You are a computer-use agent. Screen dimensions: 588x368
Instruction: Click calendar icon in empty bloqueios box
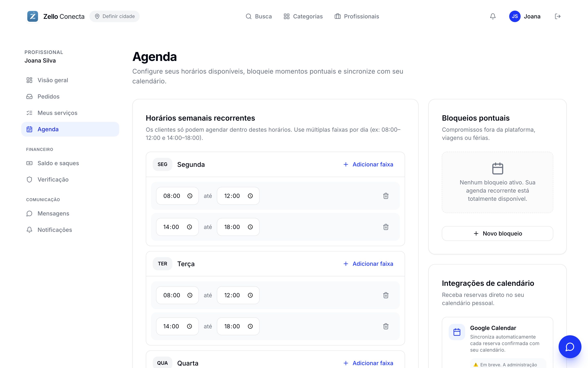(x=497, y=168)
